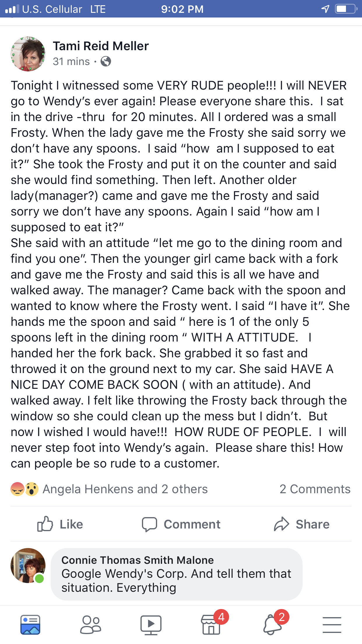
Task: Tap the 31 mins post timestamp
Action: (71, 62)
